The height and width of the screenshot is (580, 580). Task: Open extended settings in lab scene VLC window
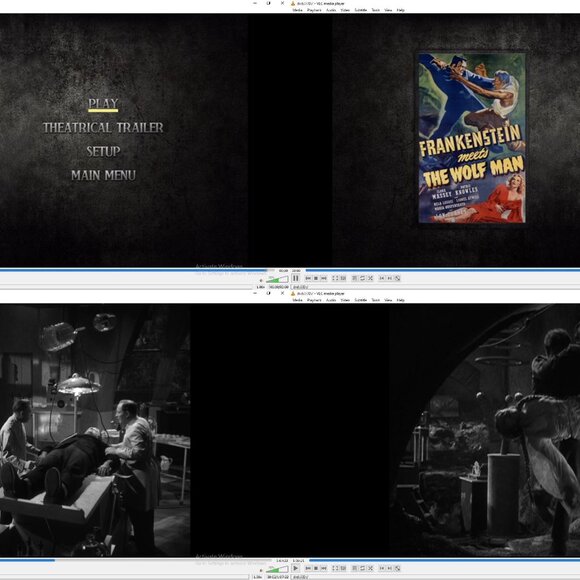tap(343, 568)
